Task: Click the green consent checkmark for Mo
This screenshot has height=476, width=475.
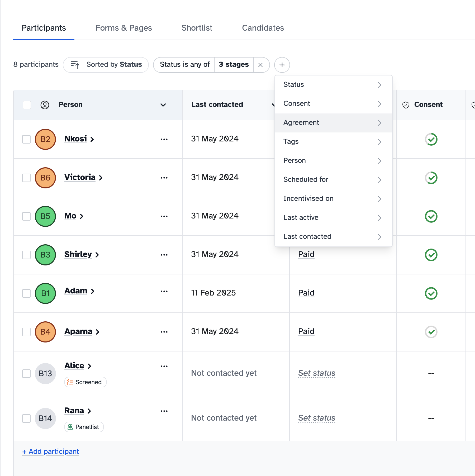Action: pyautogui.click(x=431, y=216)
